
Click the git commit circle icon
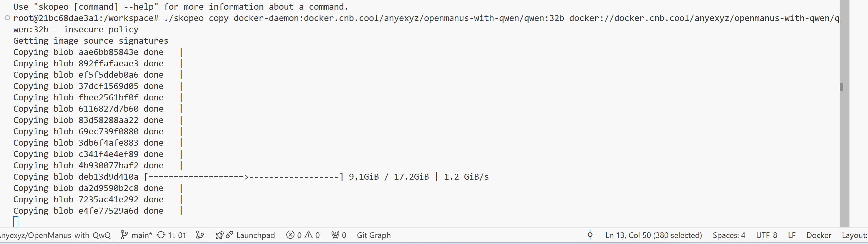pos(590,235)
